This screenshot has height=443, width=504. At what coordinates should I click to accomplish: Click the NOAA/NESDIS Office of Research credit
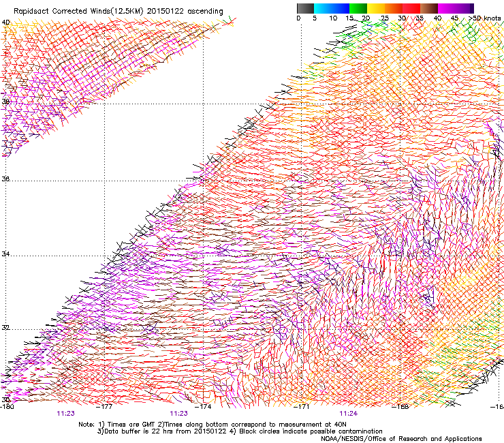coord(401,439)
